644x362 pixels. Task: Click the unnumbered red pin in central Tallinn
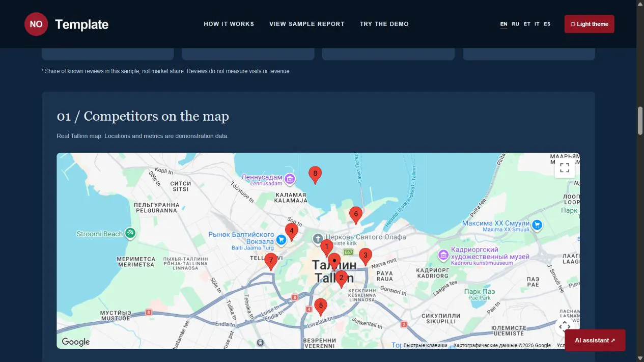pos(334,262)
